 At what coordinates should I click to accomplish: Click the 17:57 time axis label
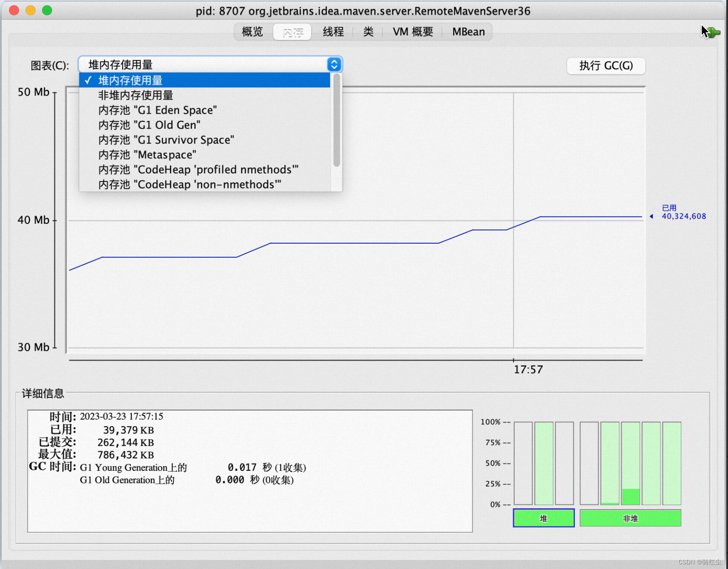pos(528,369)
